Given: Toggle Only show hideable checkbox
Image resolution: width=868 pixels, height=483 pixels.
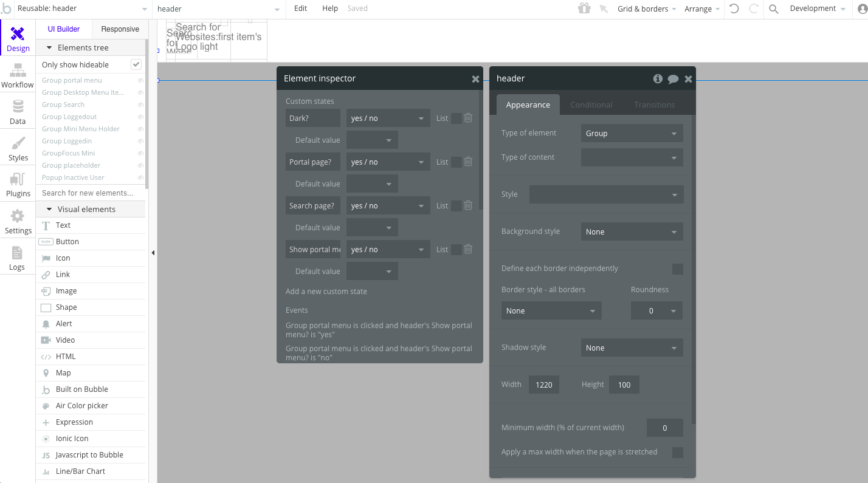Looking at the screenshot, I should [136, 64].
